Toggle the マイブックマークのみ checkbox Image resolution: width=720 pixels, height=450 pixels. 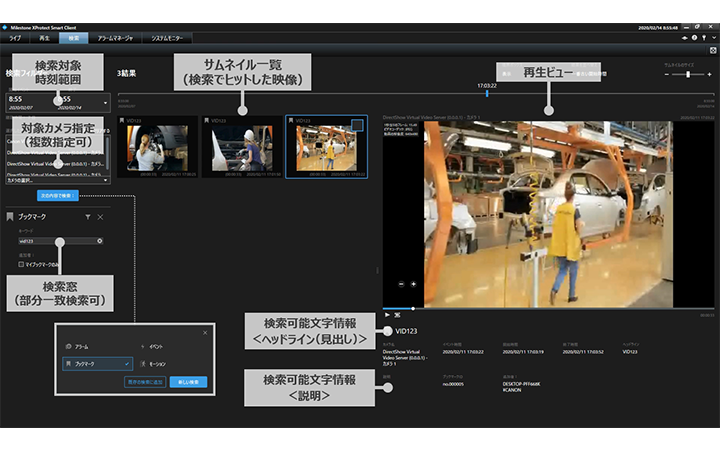pyautogui.click(x=23, y=262)
